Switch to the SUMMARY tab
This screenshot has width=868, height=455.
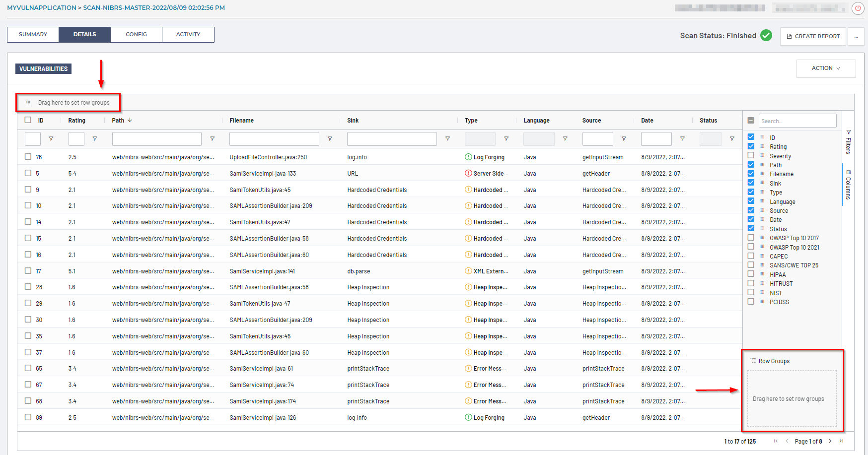coord(33,35)
